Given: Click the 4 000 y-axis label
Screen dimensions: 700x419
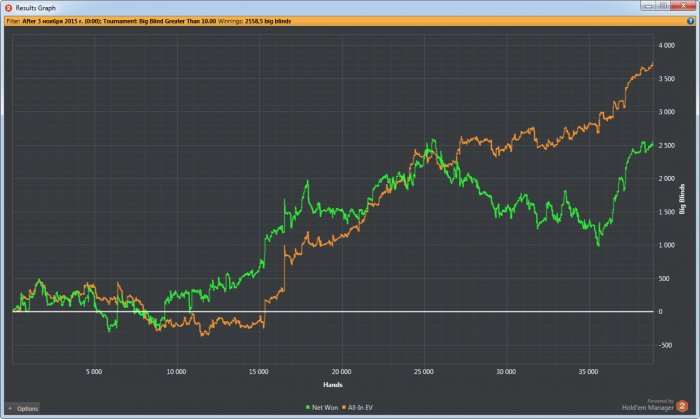Looking at the screenshot, I should [x=667, y=46].
